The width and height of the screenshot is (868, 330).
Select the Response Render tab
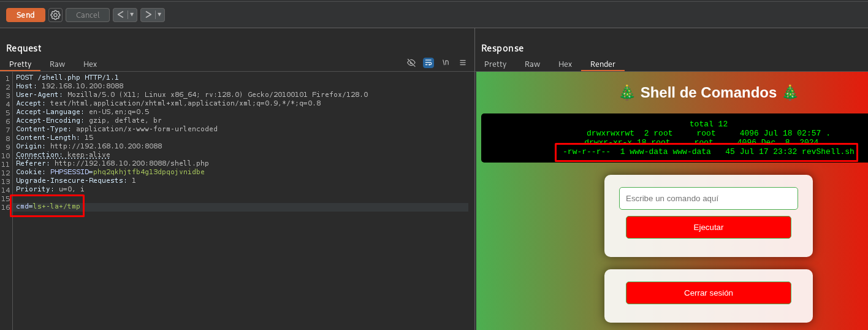pyautogui.click(x=603, y=64)
